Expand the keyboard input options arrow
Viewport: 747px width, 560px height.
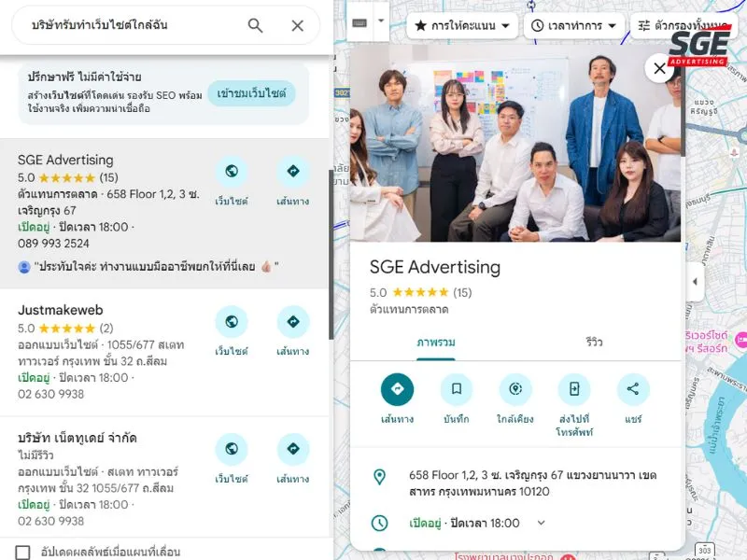381,21
